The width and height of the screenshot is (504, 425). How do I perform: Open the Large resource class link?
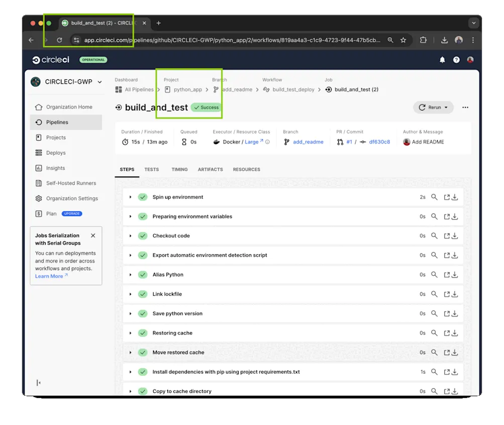(254, 142)
